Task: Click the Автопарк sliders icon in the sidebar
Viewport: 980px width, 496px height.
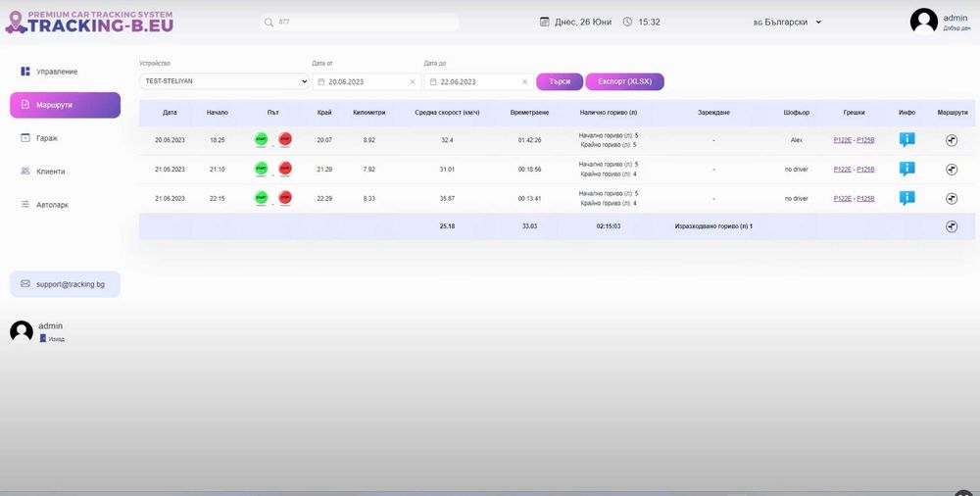Action: pos(25,204)
